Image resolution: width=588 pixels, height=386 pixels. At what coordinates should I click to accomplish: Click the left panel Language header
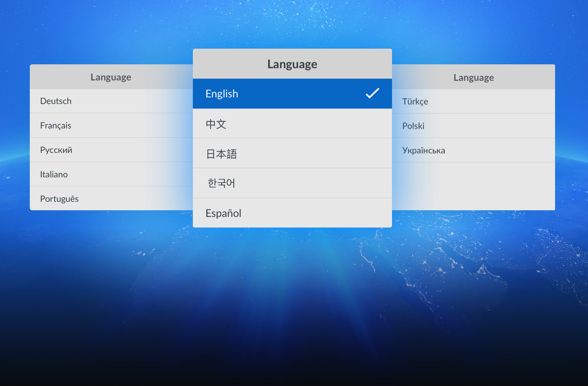point(111,77)
